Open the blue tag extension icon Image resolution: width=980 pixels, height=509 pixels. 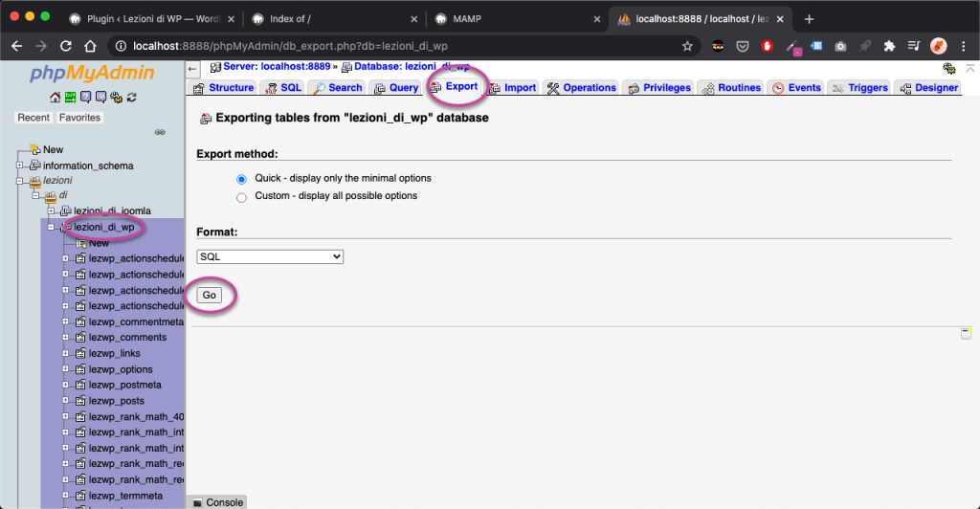[x=816, y=46]
